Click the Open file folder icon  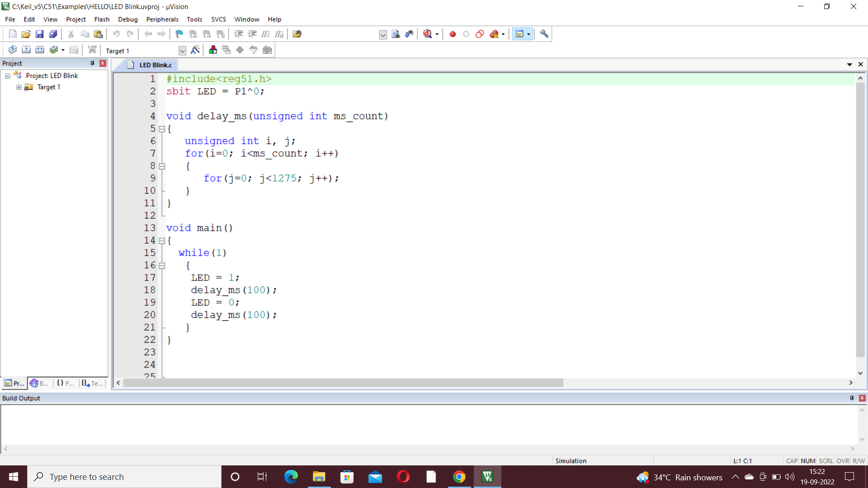[x=26, y=34]
